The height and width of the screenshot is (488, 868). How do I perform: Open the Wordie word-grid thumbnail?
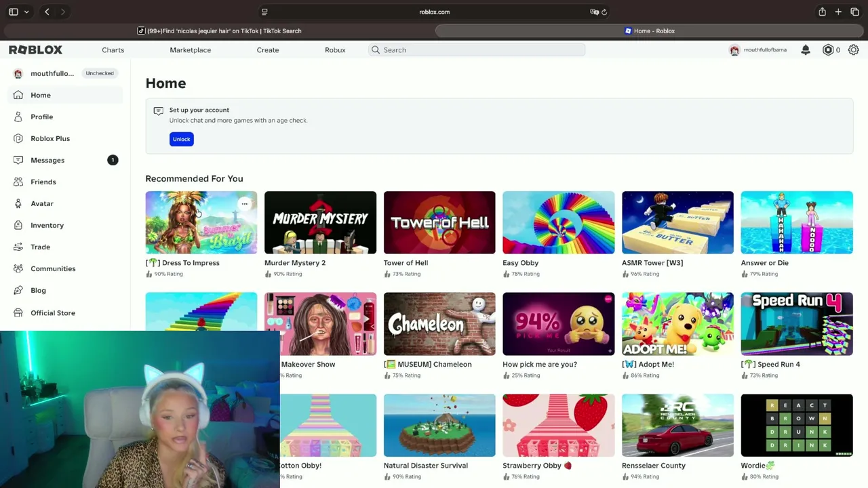(x=797, y=426)
